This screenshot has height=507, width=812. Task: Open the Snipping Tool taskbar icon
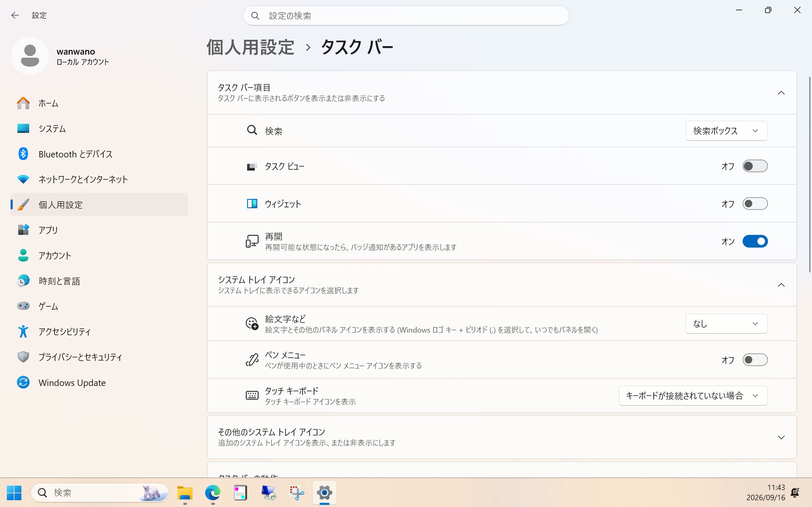click(x=296, y=493)
